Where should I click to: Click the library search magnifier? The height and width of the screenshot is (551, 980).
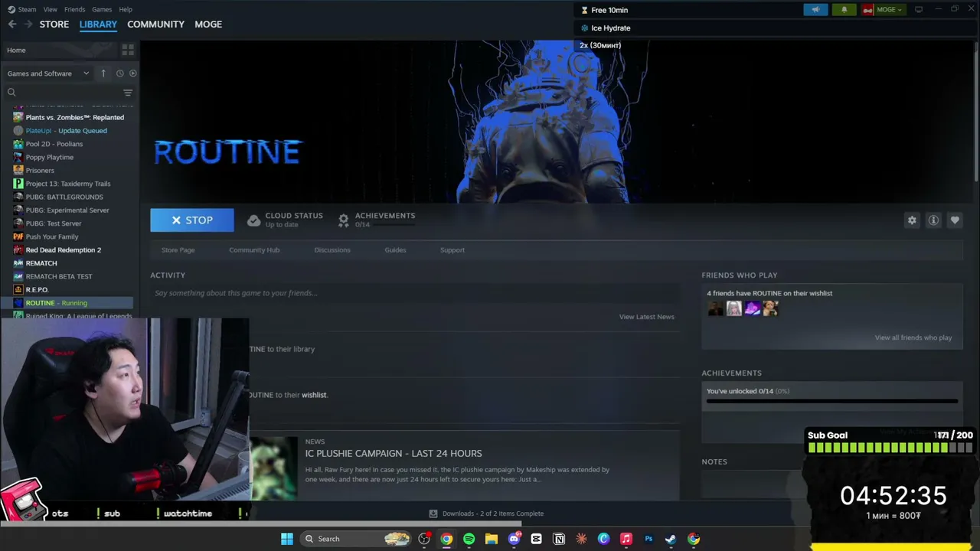coord(11,93)
